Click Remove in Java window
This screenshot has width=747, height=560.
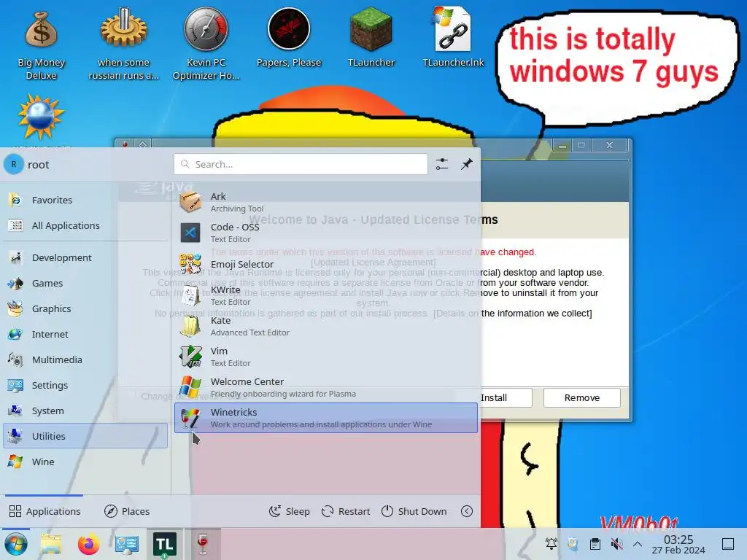(581, 397)
